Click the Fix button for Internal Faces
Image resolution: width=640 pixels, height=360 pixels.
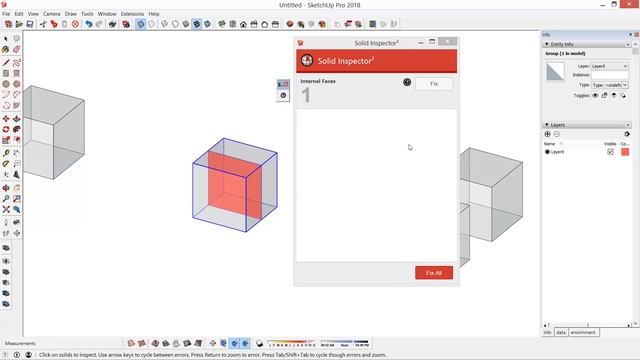click(x=434, y=84)
